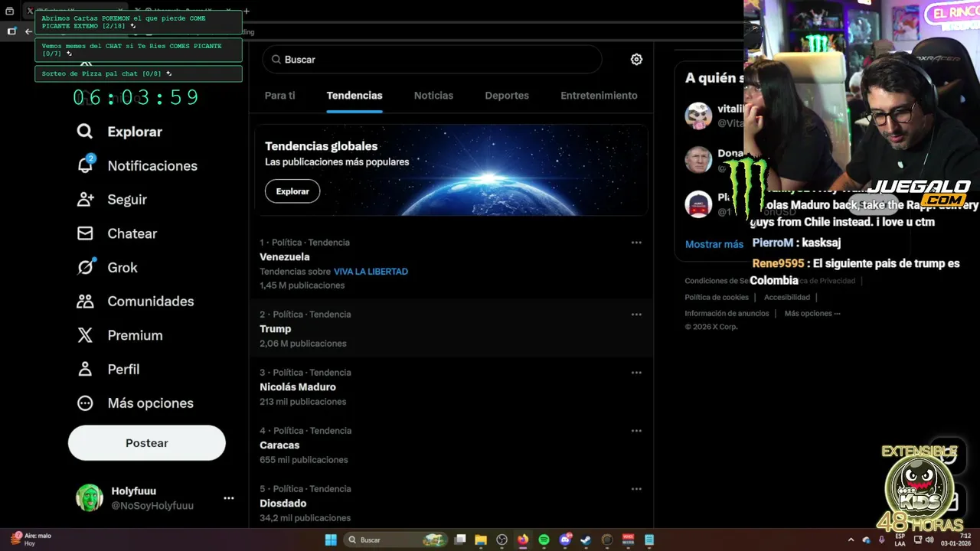Open a new browser tab

coord(247,11)
